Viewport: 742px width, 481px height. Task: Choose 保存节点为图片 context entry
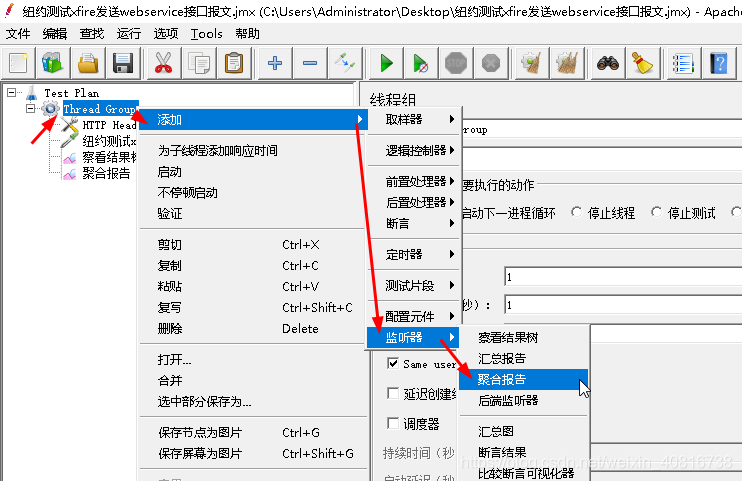tap(253, 432)
